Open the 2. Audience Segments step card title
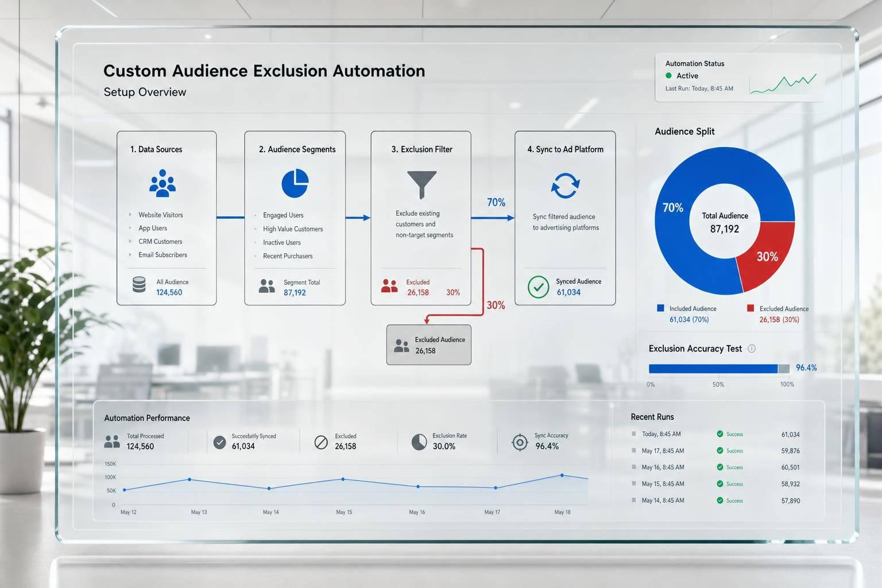Viewport: 882px width, 588px height. coord(297,149)
